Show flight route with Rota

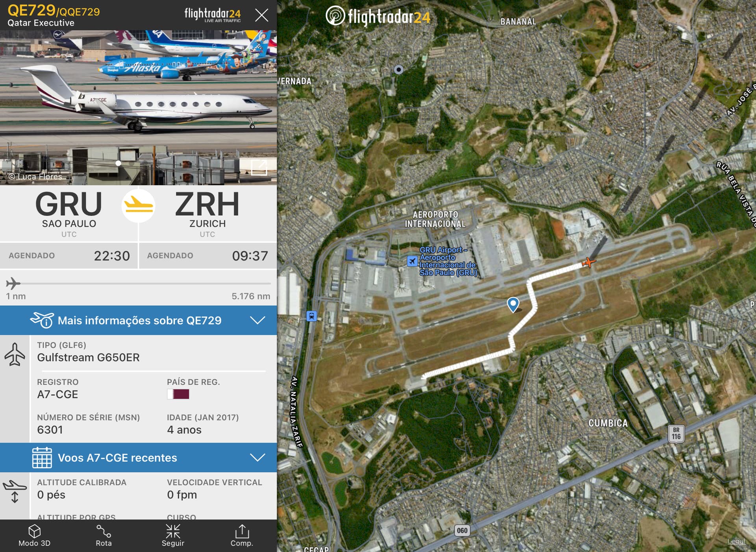pyautogui.click(x=104, y=535)
